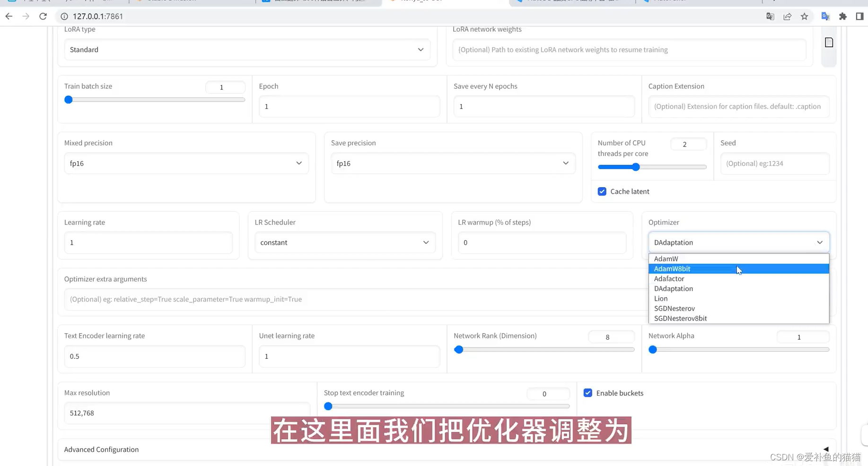The width and height of the screenshot is (868, 466).
Task: Open the LR Scheduler dropdown
Action: (345, 242)
